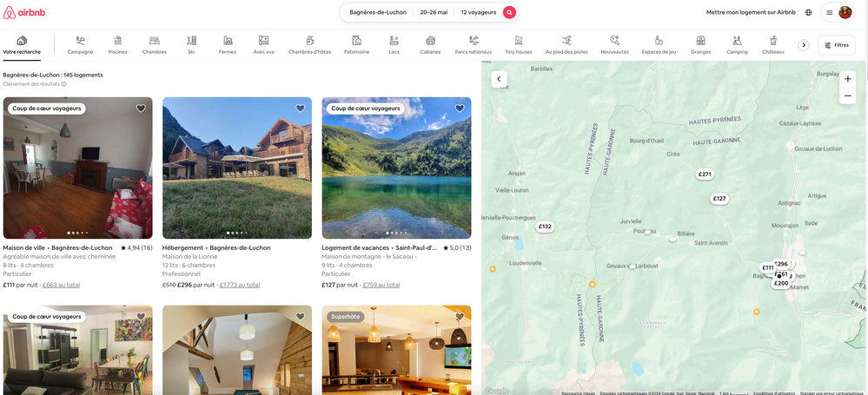Zoom in the map with plus button
This screenshot has height=395, width=868.
[x=848, y=79]
